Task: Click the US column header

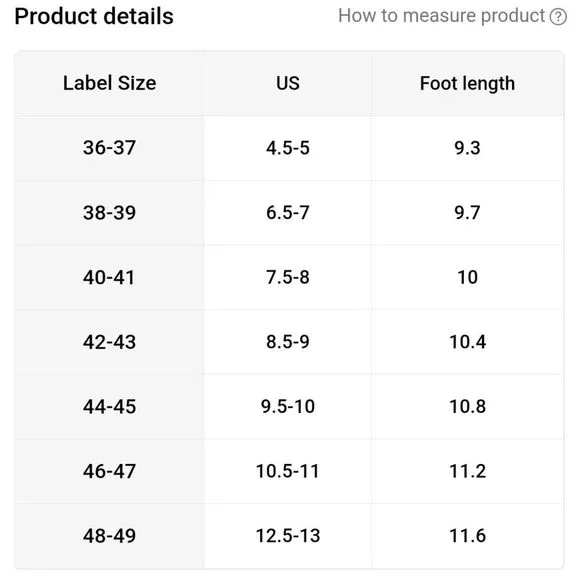Action: click(x=288, y=83)
